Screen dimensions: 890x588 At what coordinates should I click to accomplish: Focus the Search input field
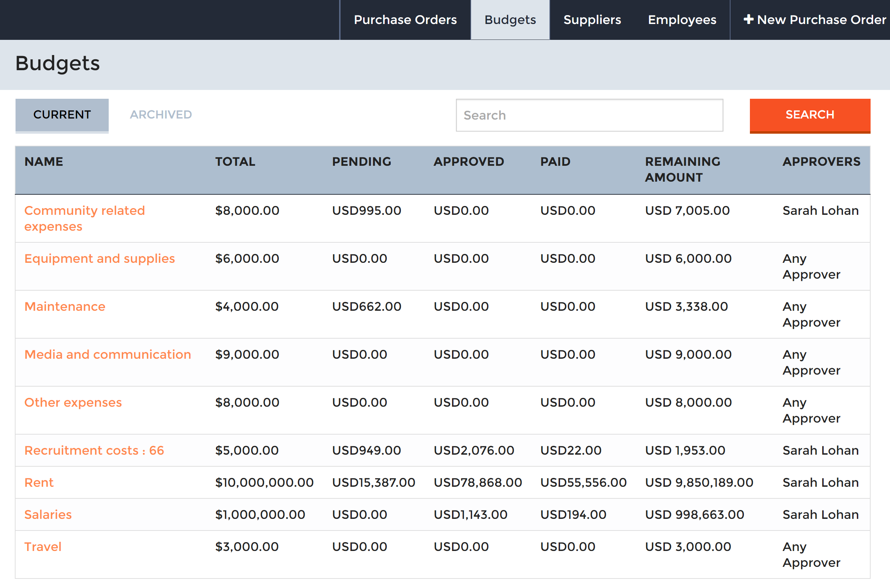[589, 115]
